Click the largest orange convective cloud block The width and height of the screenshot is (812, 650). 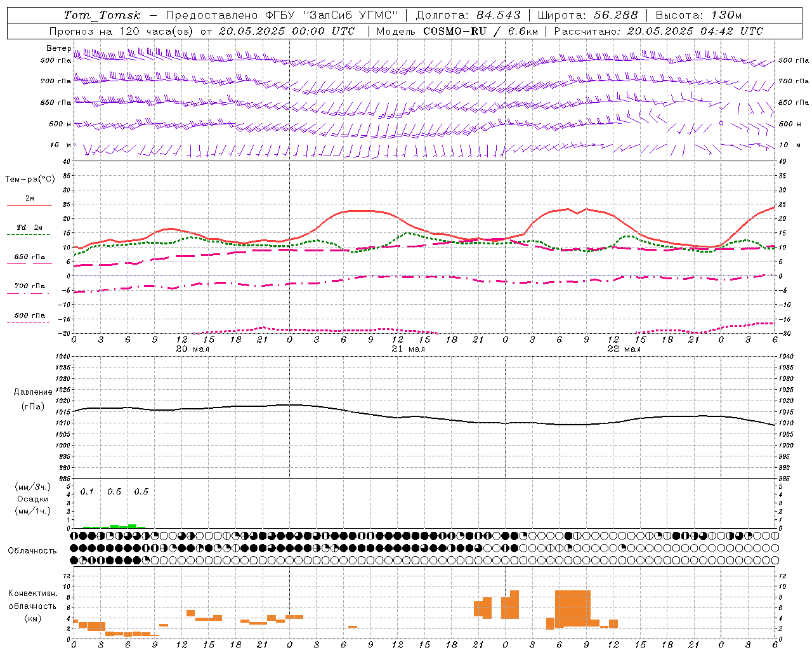coord(573,608)
